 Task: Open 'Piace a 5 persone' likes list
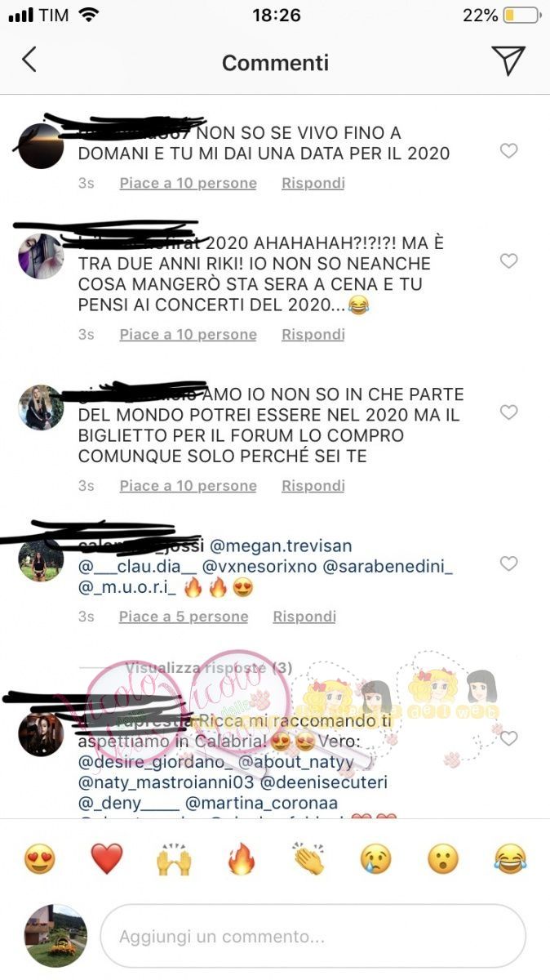[184, 617]
